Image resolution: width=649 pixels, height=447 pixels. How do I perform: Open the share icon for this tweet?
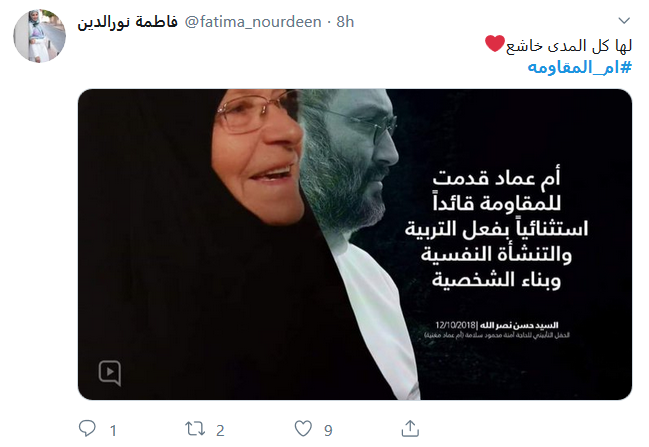point(410,428)
